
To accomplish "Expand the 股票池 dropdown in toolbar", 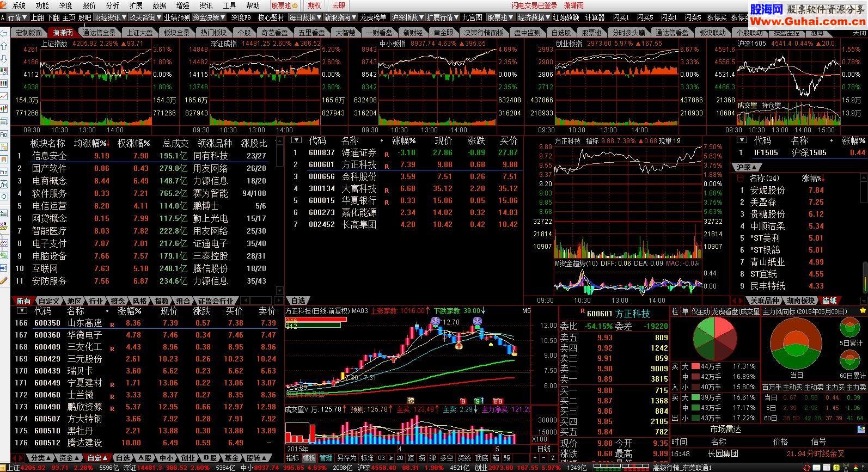I will (500, 17).
